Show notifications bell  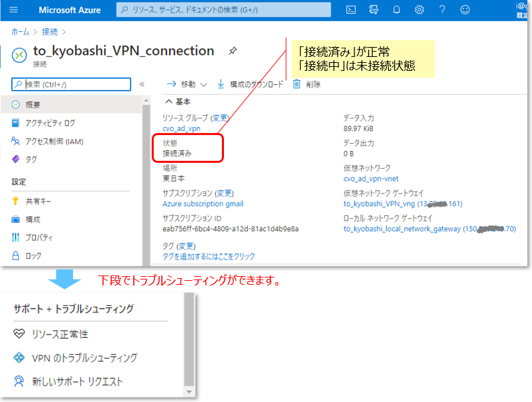coord(396,10)
